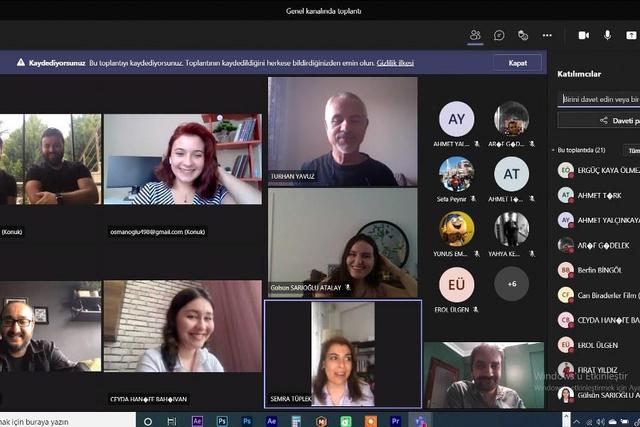640x427 pixels.
Task: Select the unlabeled video tile under the +6 button
Action: [484, 375]
